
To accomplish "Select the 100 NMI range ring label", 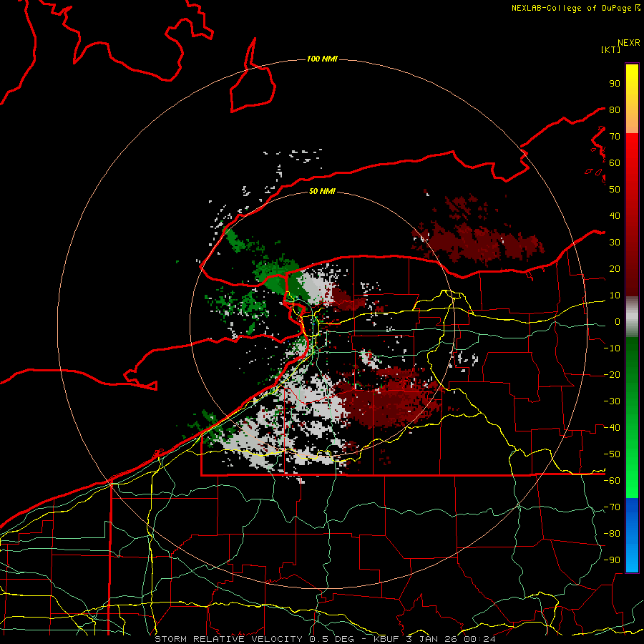I will tap(322, 59).
